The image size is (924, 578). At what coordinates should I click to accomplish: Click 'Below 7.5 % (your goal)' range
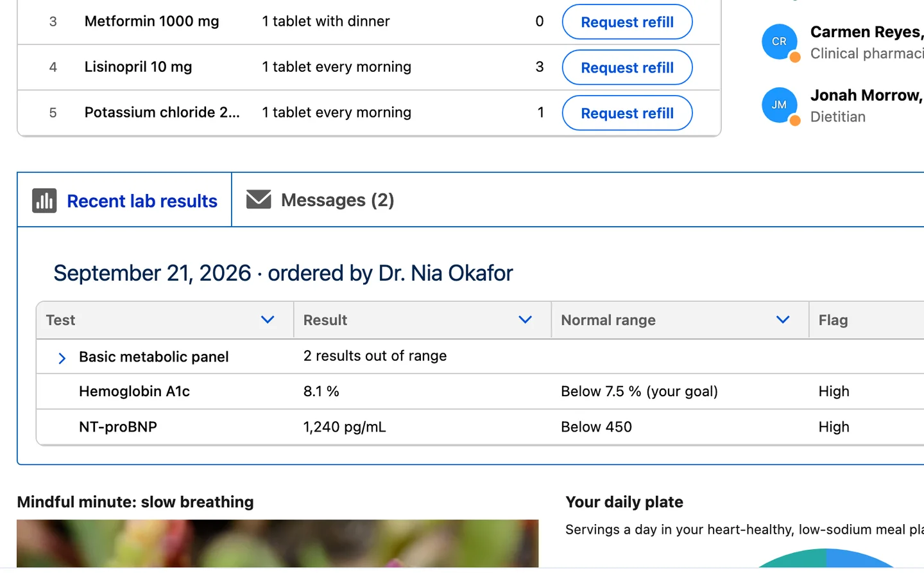639,391
